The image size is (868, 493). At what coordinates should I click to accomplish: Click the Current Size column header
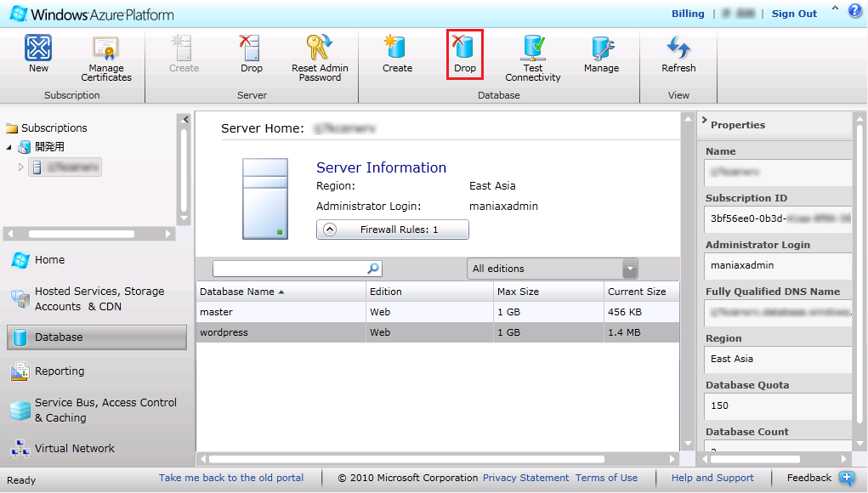(642, 292)
